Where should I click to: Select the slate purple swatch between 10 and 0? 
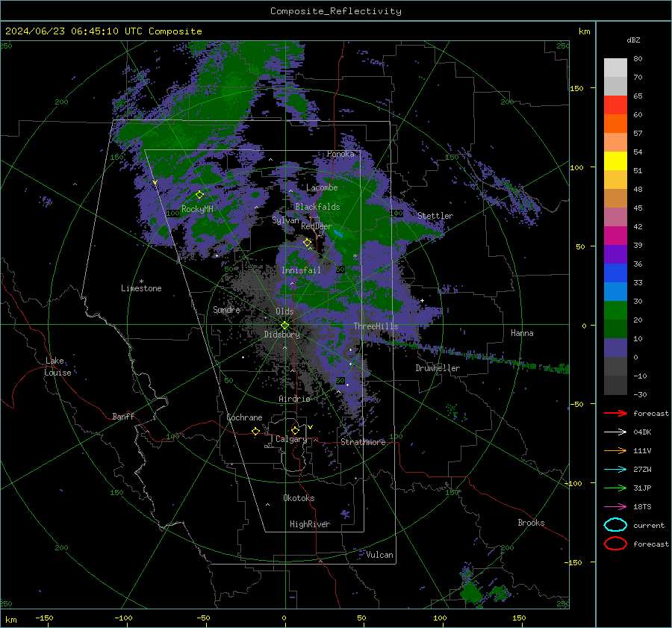[x=615, y=347]
